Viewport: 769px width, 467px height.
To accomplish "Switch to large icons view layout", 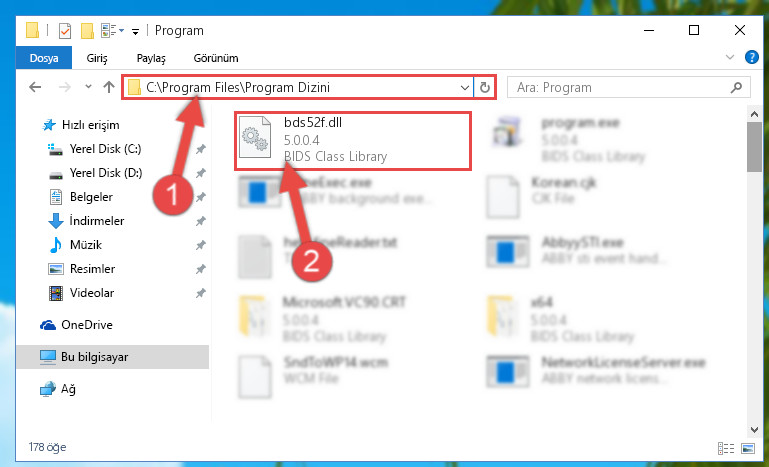I will point(748,448).
